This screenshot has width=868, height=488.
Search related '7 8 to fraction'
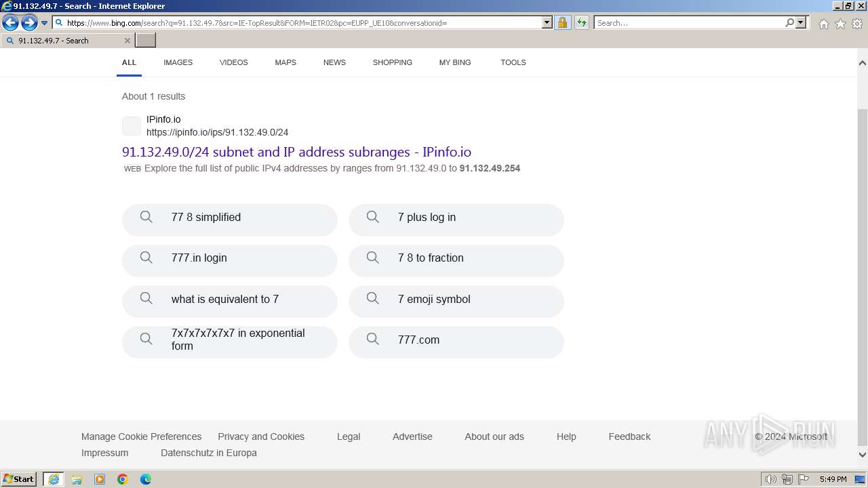tap(456, 260)
